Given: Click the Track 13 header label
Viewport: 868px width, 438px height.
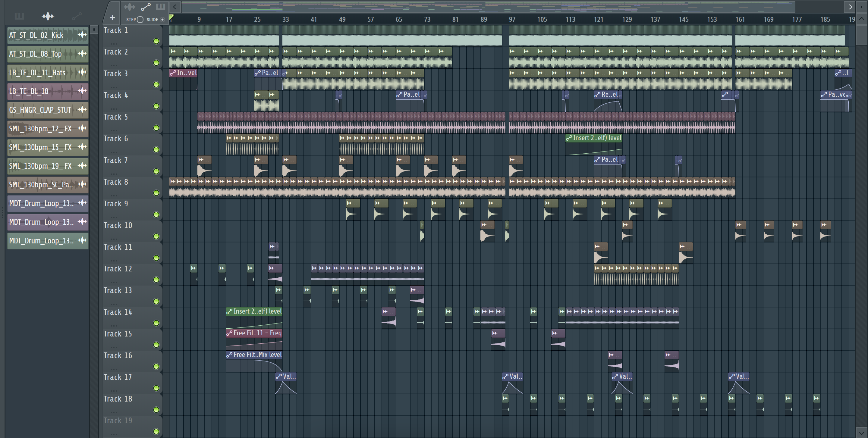Looking at the screenshot, I should tap(118, 290).
